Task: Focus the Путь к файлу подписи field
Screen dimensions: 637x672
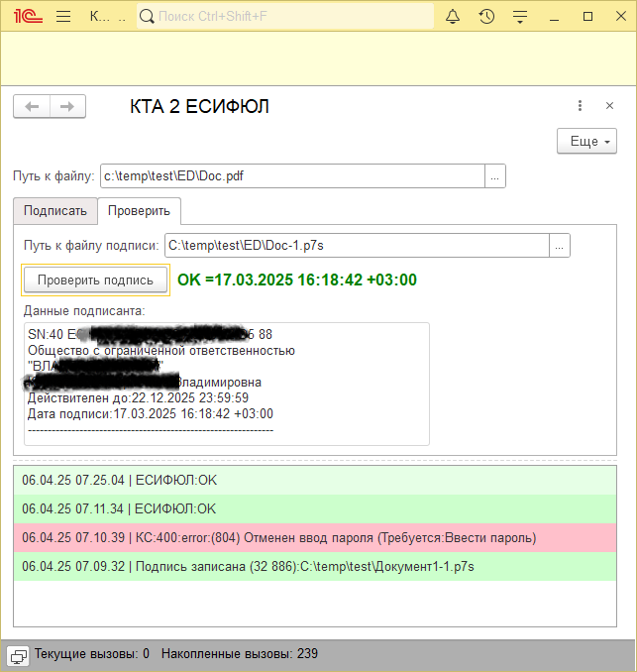Action: [357, 246]
